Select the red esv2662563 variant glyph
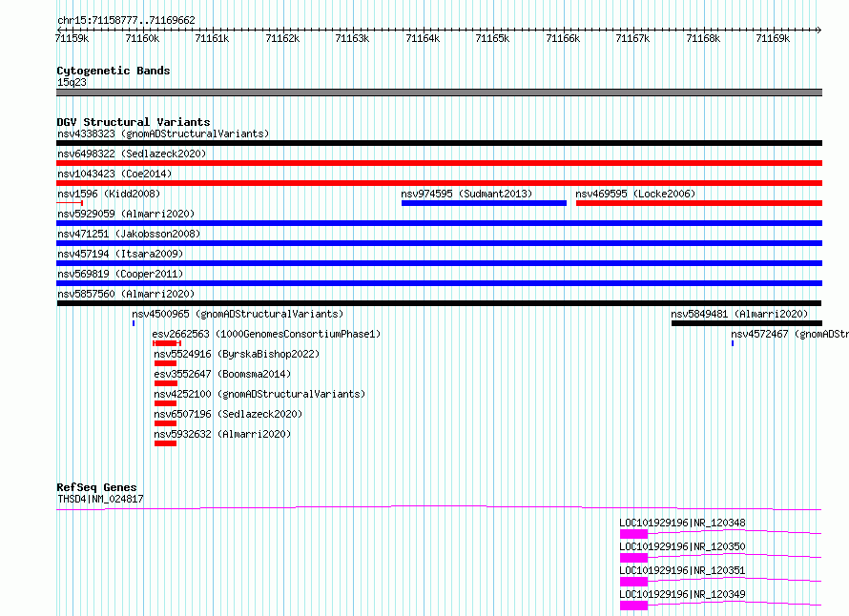This screenshot has width=849, height=616. (x=167, y=343)
